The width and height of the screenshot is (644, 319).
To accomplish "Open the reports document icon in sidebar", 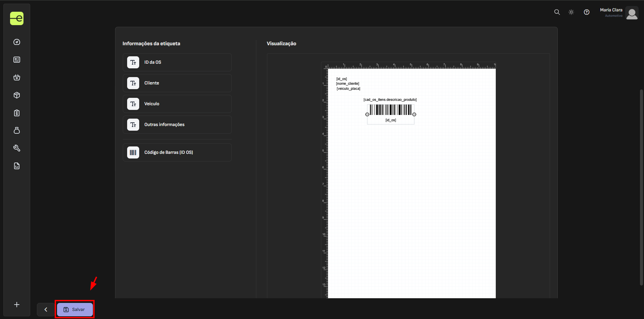I will tap(17, 166).
